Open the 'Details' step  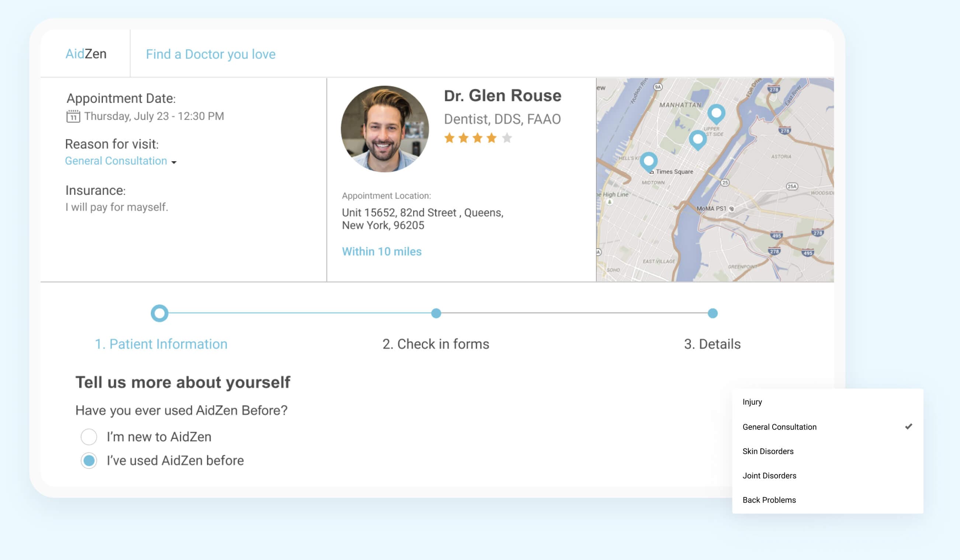713,344
